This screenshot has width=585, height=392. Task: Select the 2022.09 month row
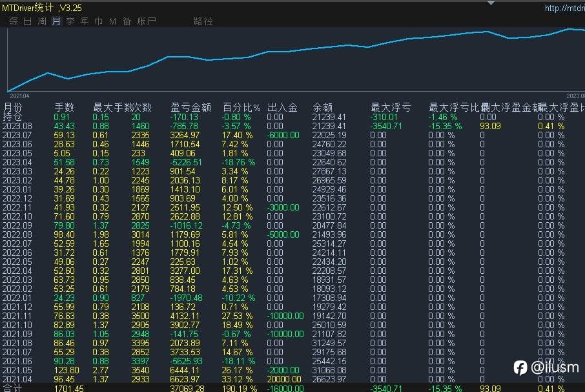[292, 225]
